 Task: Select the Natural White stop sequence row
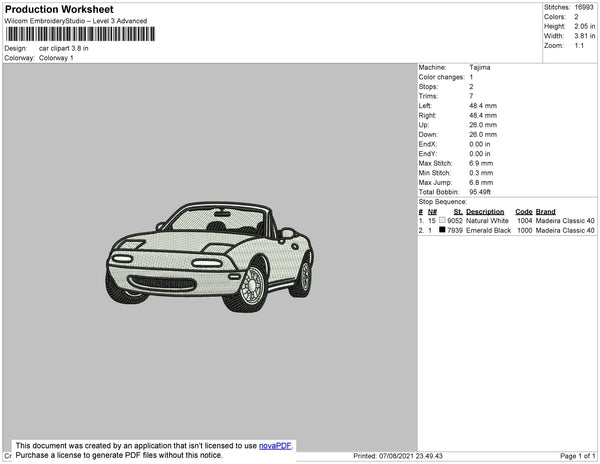(506, 220)
